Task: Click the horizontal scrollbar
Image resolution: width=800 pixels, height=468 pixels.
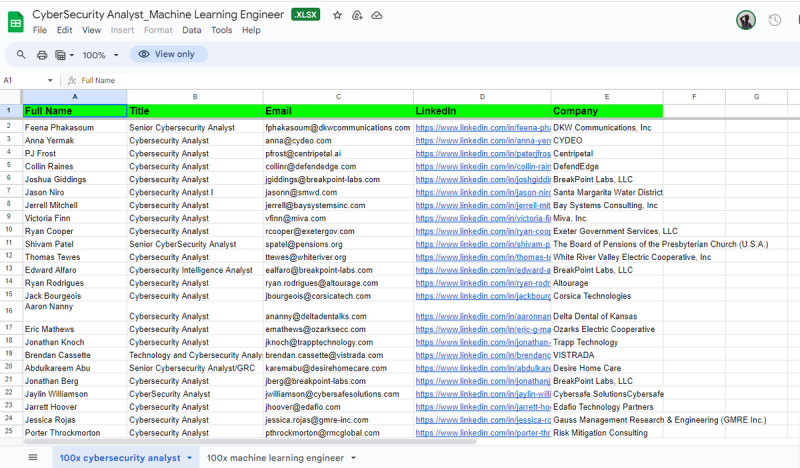Action: tap(250, 441)
